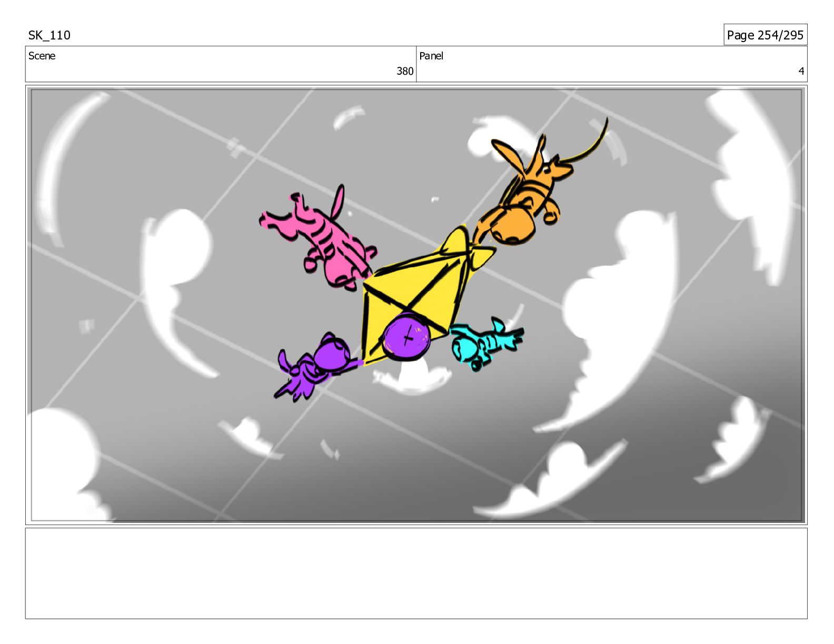
Task: Click the empty notes box below panel
Action: 416,573
